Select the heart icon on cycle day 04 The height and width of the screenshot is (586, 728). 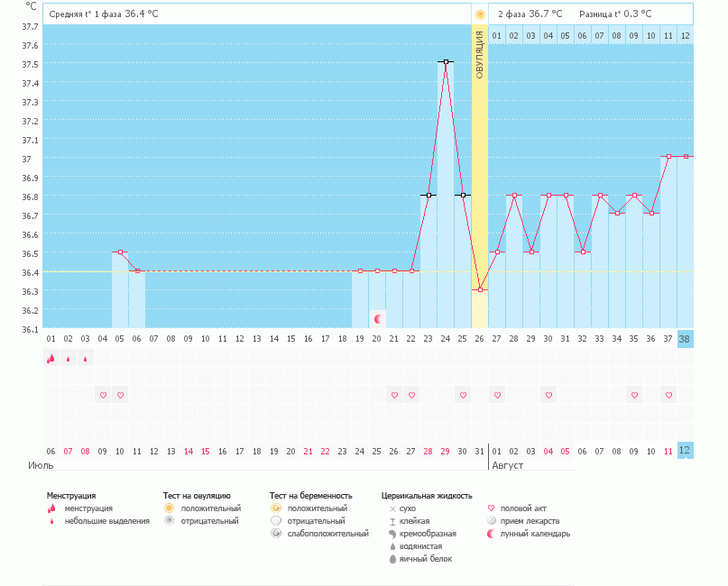(103, 395)
